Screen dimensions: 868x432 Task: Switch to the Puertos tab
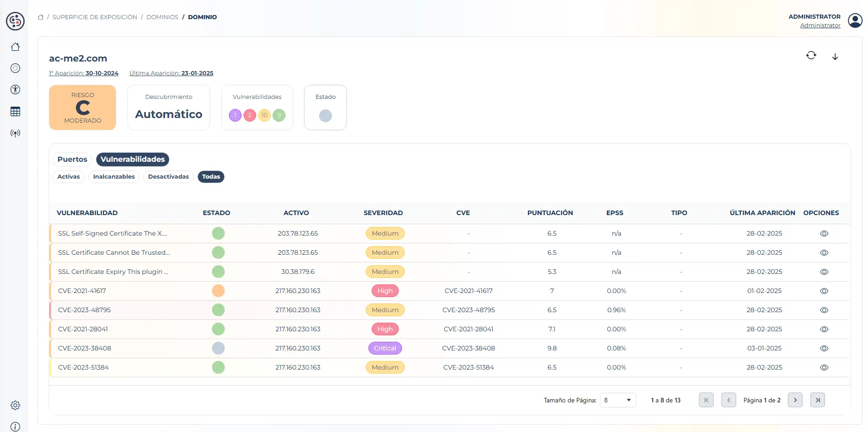point(72,159)
